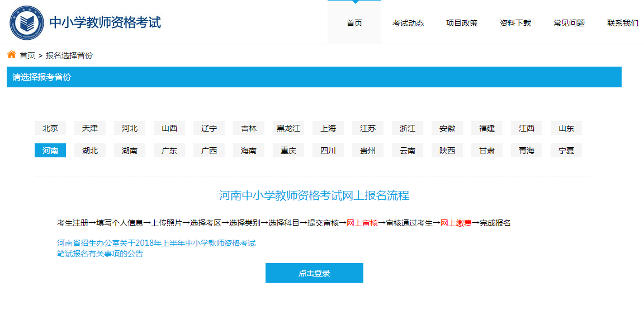Select 湖北 province

[x=90, y=150]
